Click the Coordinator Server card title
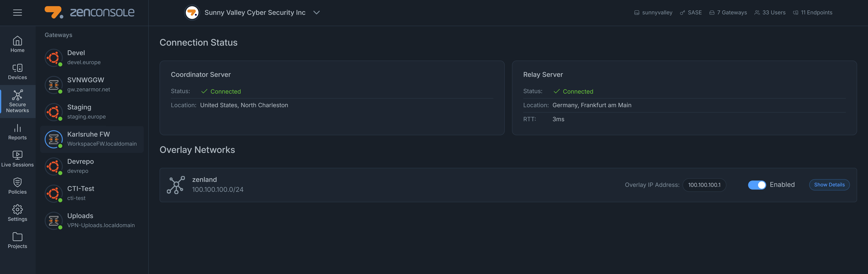Screen dimensions: 868x274 [201, 74]
